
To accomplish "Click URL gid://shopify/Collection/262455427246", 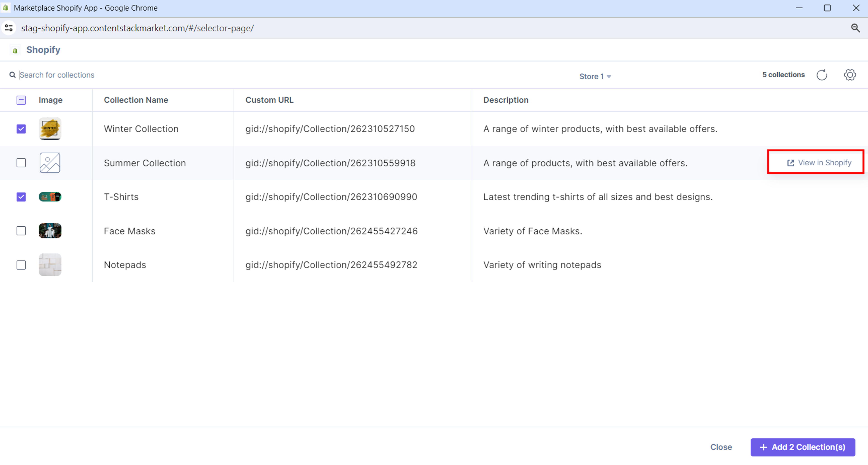I will tap(331, 231).
